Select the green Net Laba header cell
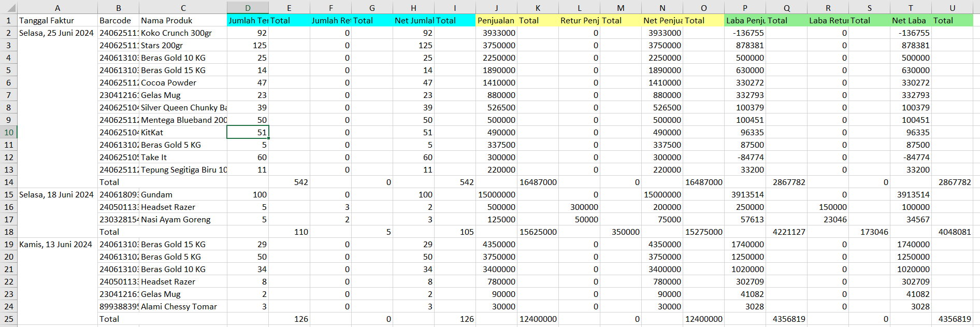This screenshot has height=327, width=980. coord(910,20)
